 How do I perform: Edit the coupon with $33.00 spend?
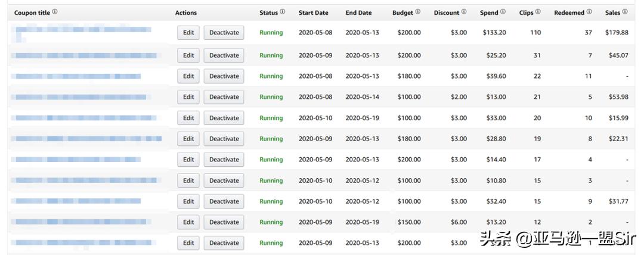(x=188, y=118)
